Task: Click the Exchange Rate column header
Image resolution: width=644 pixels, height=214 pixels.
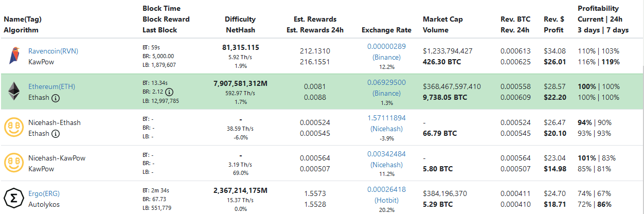Action: tap(386, 30)
